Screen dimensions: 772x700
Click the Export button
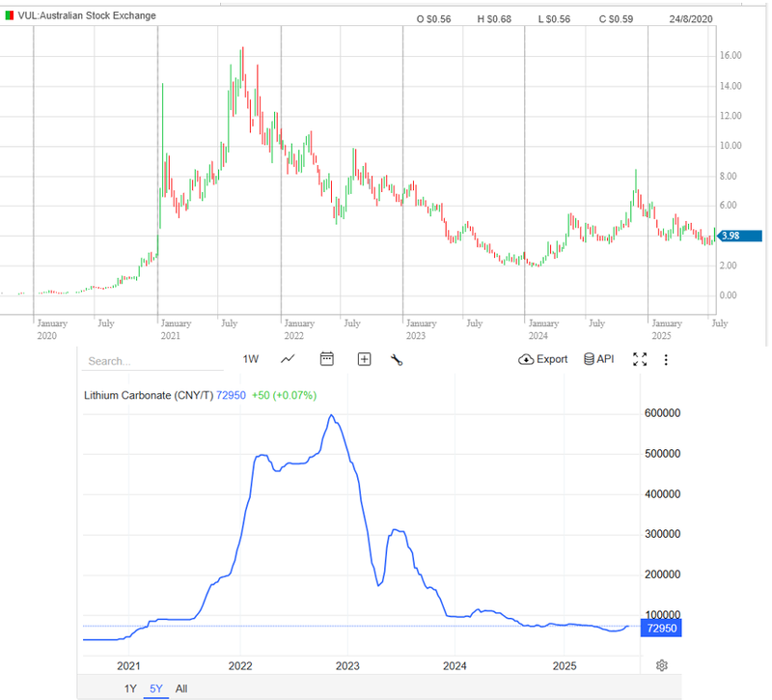point(543,359)
